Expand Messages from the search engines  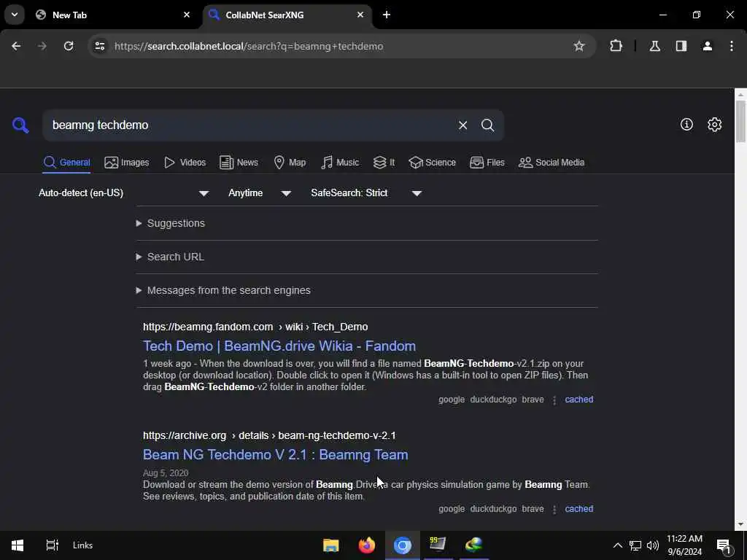click(223, 290)
